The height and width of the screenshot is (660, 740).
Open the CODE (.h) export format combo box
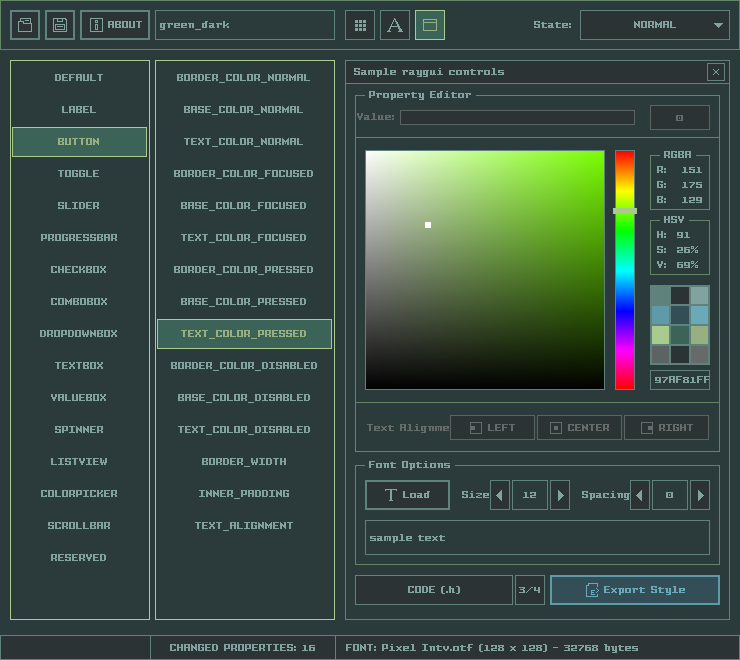click(434, 590)
